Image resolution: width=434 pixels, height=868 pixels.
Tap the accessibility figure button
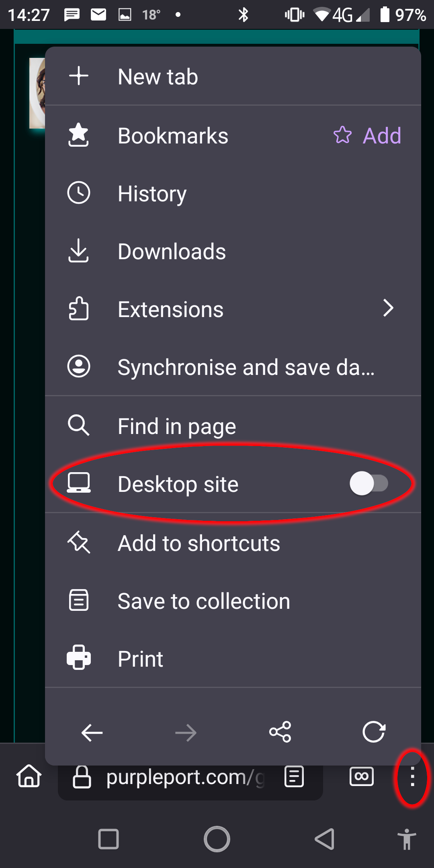(407, 839)
